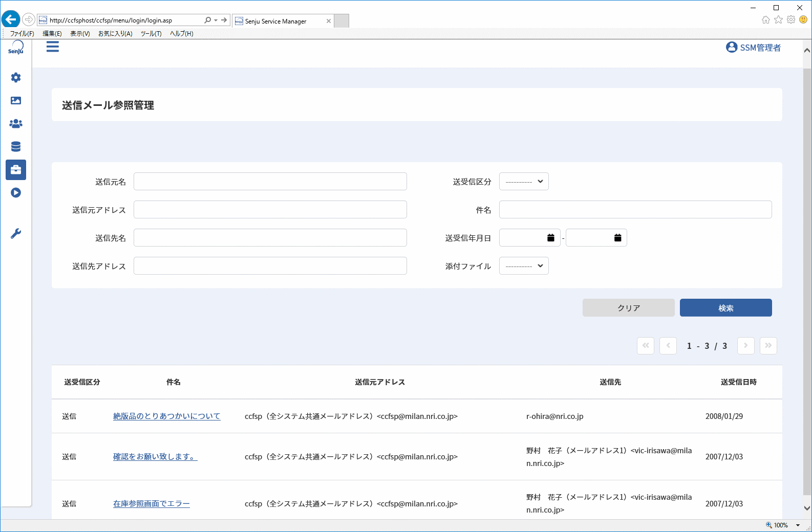This screenshot has height=532, width=812.
Task: Open the SSM管理者 user account menu
Action: tap(753, 48)
